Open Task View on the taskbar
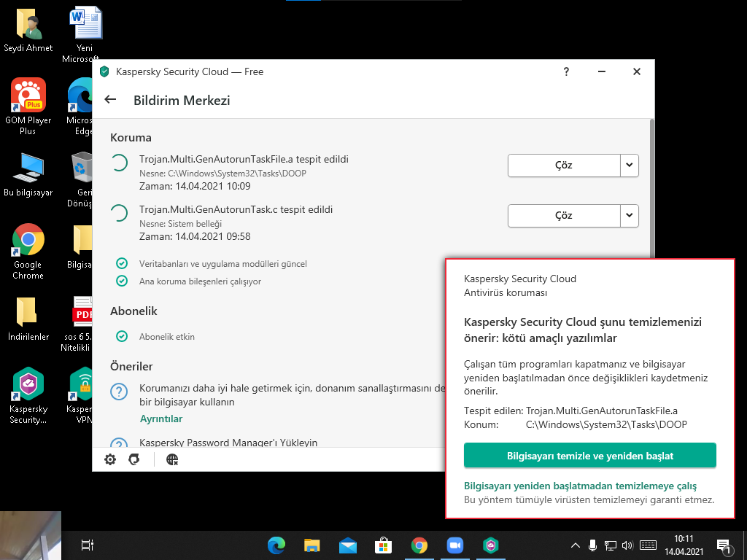Viewport: 747px width, 560px height. click(x=88, y=545)
